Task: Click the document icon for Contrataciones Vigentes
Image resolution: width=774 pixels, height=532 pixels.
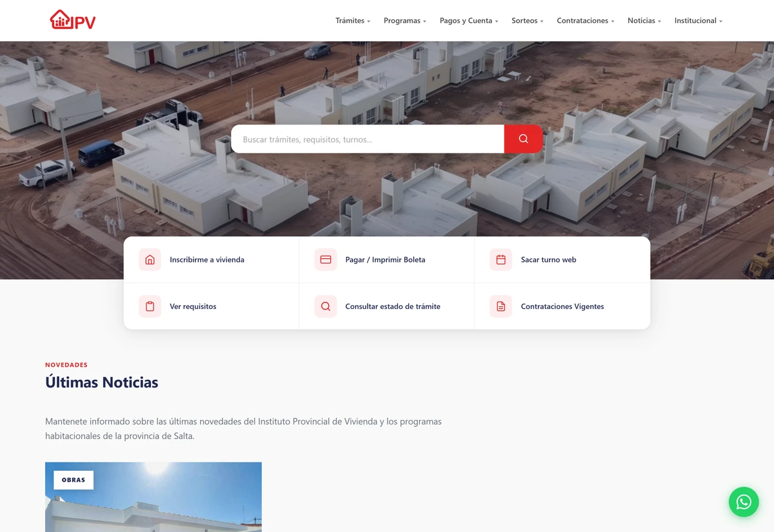Action: 501,306
